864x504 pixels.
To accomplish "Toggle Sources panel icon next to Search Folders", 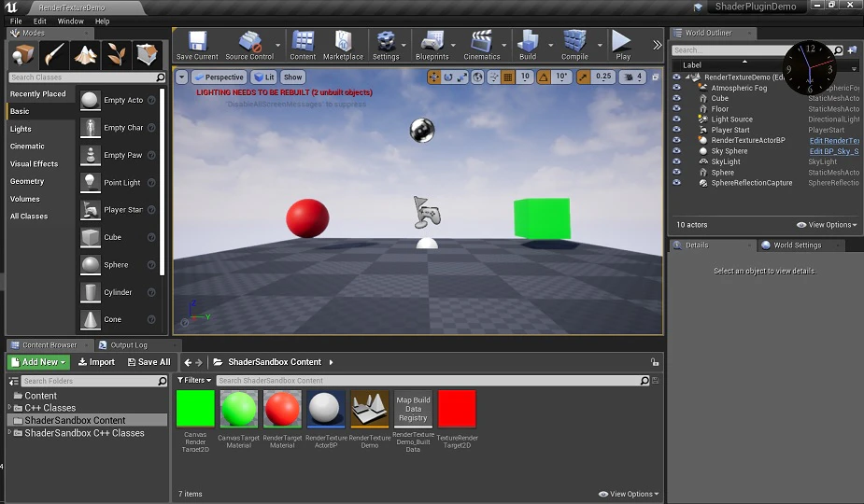I will [13, 381].
